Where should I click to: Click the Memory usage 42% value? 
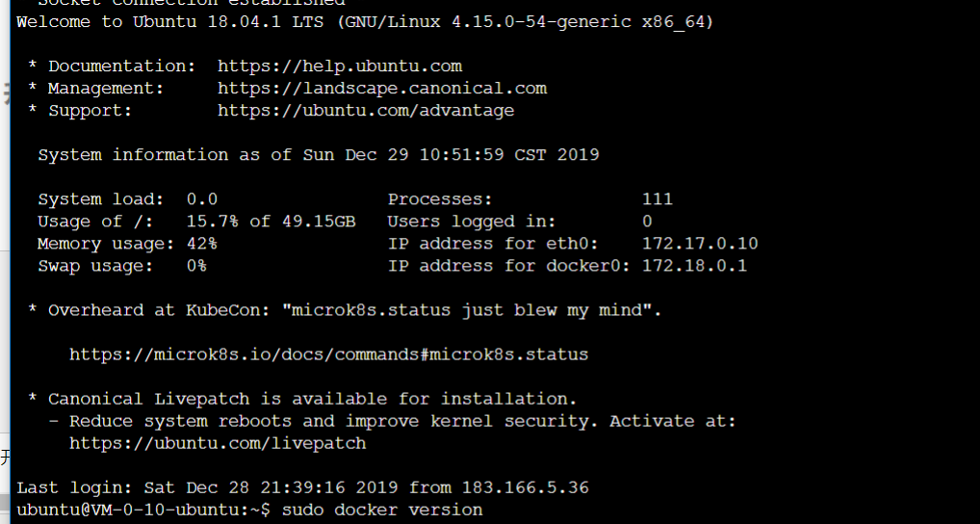[x=202, y=244]
